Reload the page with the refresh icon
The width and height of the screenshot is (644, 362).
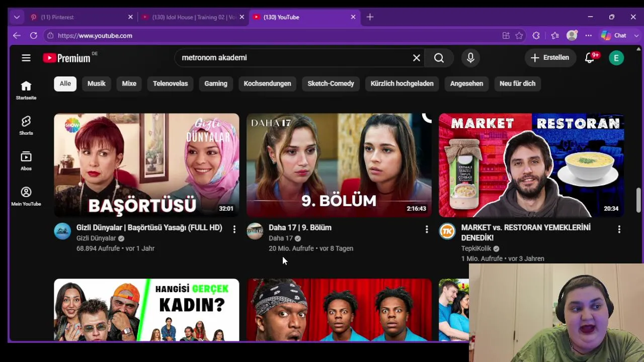click(34, 36)
